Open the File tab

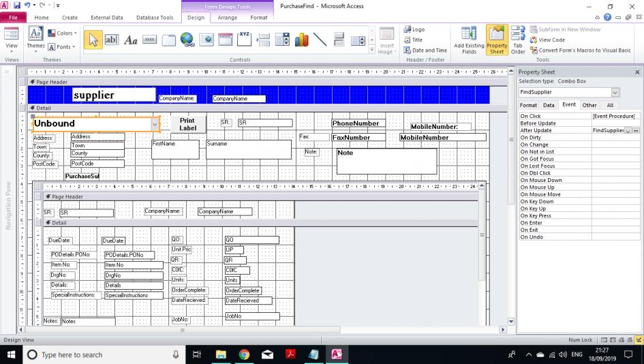[x=13, y=17]
